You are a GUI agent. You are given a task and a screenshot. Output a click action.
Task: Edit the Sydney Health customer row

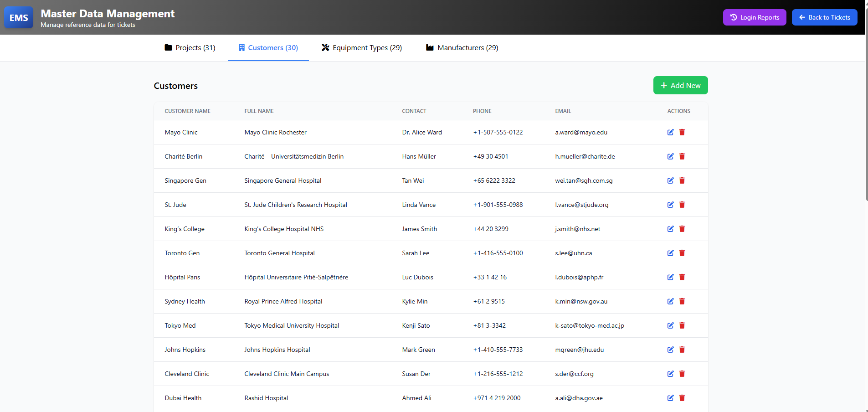click(x=670, y=301)
